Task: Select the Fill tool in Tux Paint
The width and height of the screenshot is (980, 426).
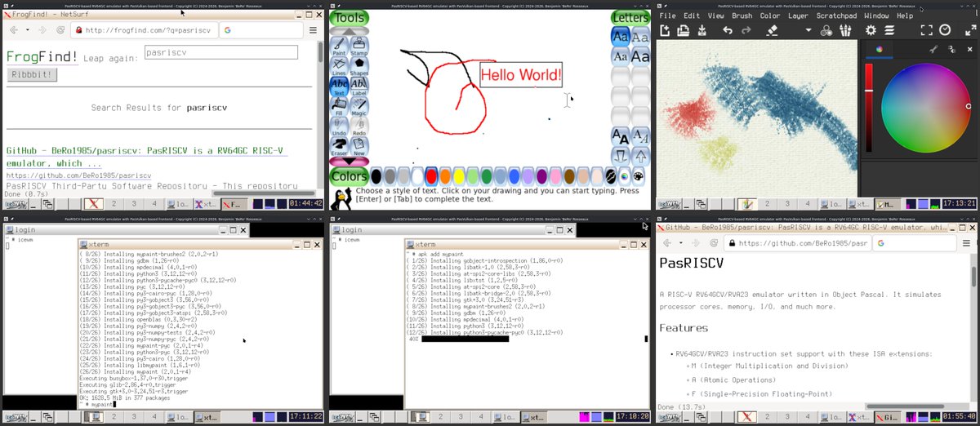Action: (339, 107)
